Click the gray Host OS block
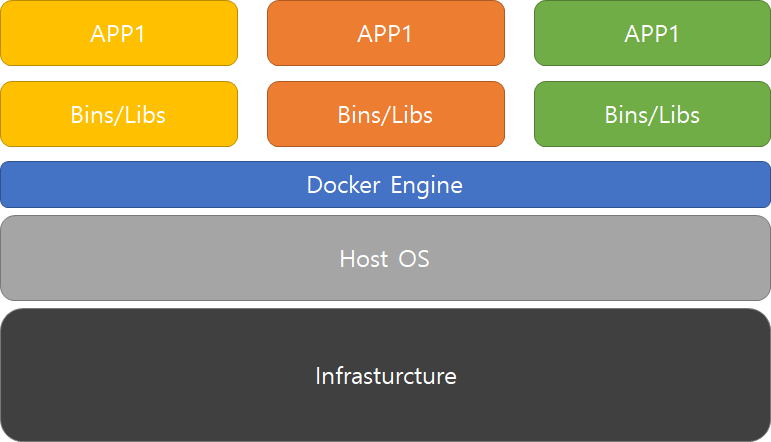Image resolution: width=771 pixels, height=442 pixels. [x=386, y=258]
